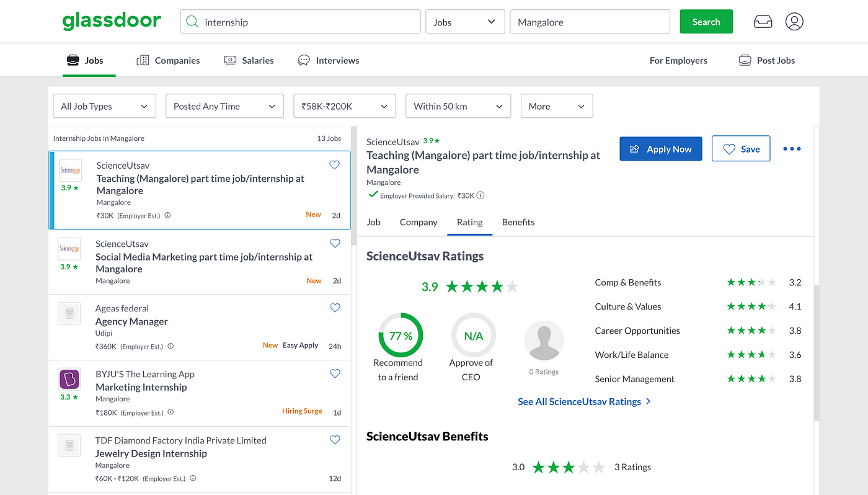Click info icon beside ₹30K Employer Est. in list
The width and height of the screenshot is (868, 495).
[167, 216]
